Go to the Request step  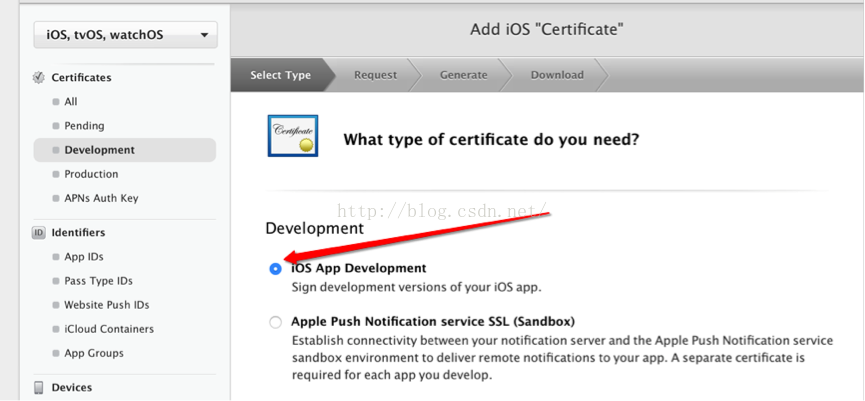click(375, 75)
